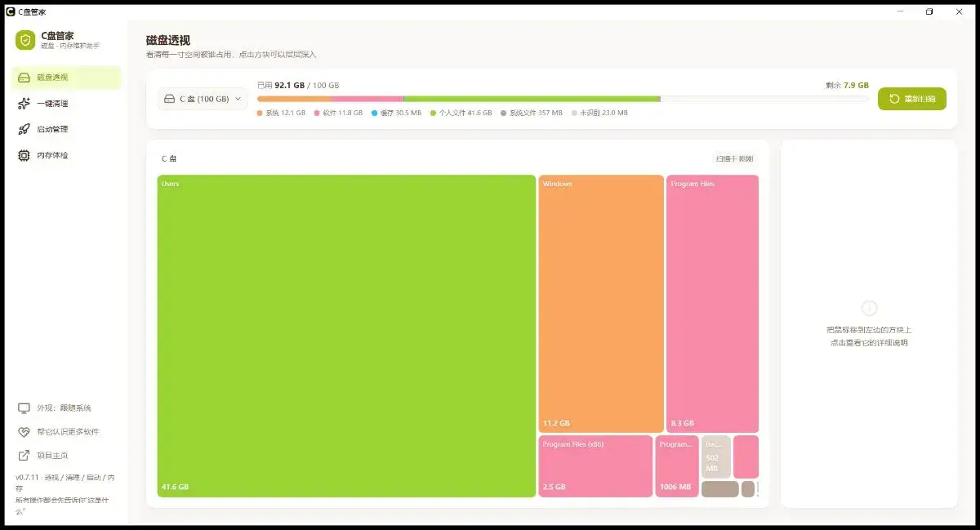The width and height of the screenshot is (980, 530).
Task: Open the 磁盘透视 disk view page
Action: [x=66, y=78]
